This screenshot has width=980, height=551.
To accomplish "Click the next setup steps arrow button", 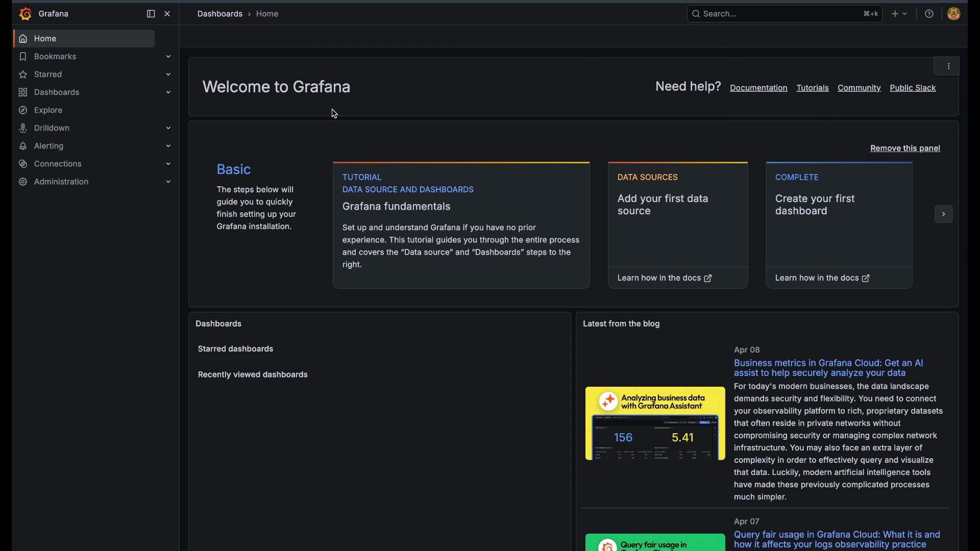I will click(x=944, y=215).
